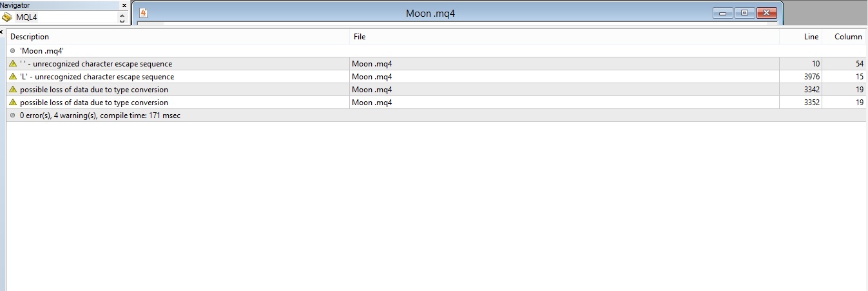Click the Navigator down spinner arrow
The image size is (868, 291).
tap(122, 21)
